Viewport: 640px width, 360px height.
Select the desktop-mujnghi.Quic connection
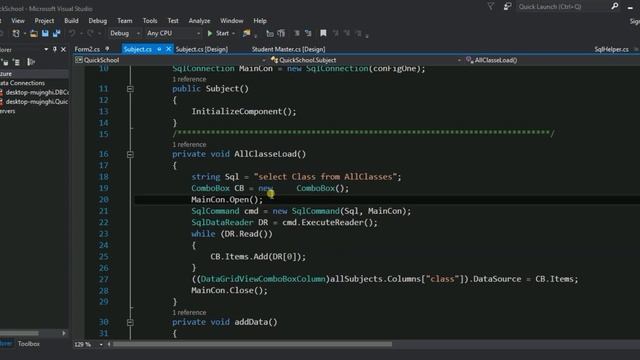tap(37, 102)
